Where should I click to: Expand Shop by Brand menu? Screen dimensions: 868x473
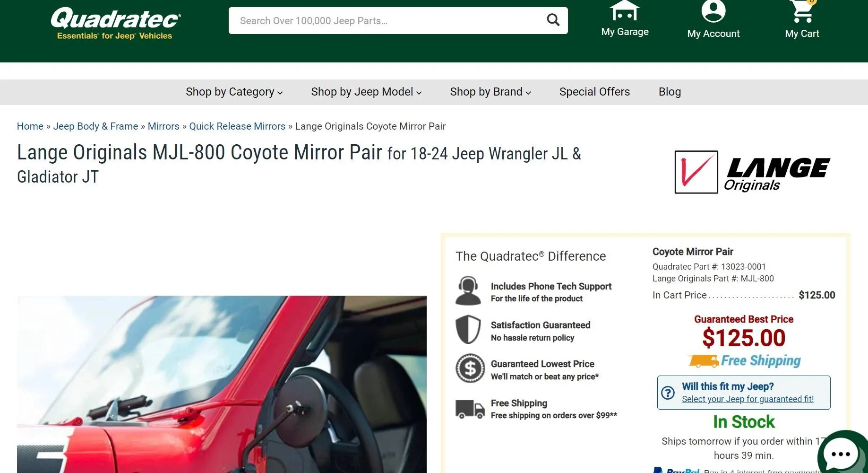[490, 92]
